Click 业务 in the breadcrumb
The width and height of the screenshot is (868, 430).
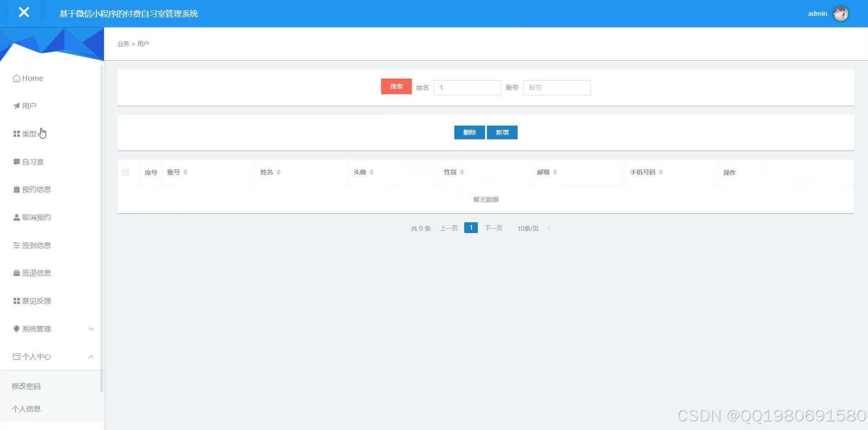point(123,44)
